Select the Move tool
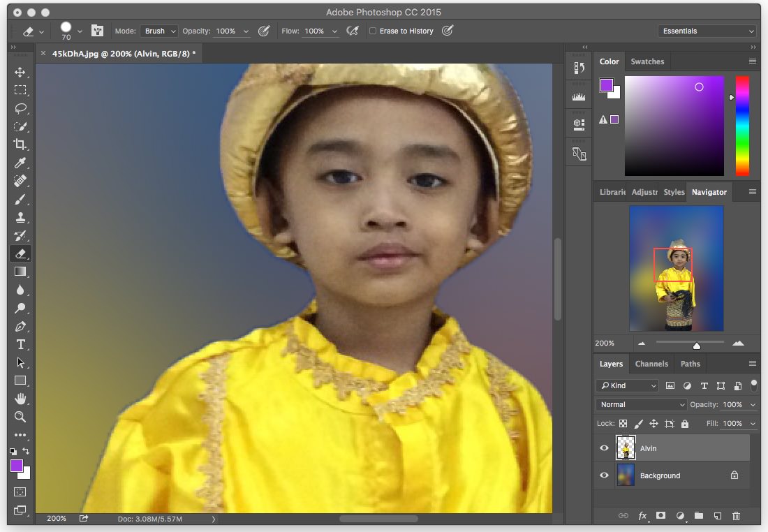The image size is (768, 532). [20, 73]
